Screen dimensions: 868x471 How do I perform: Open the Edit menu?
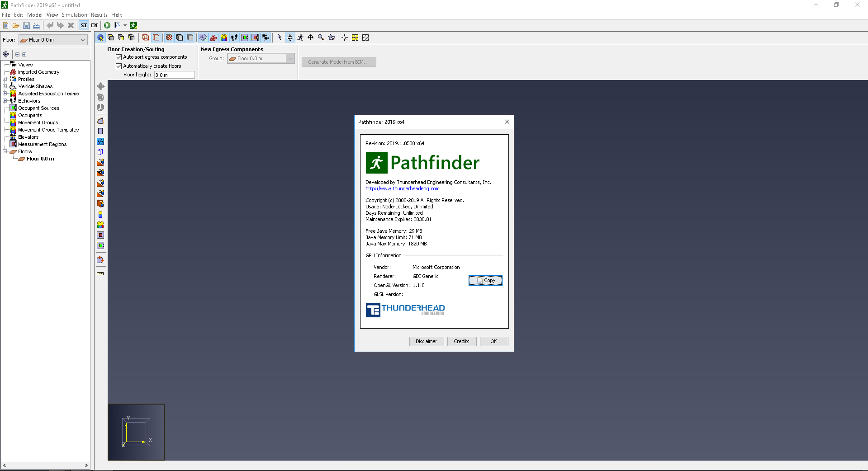[19, 15]
